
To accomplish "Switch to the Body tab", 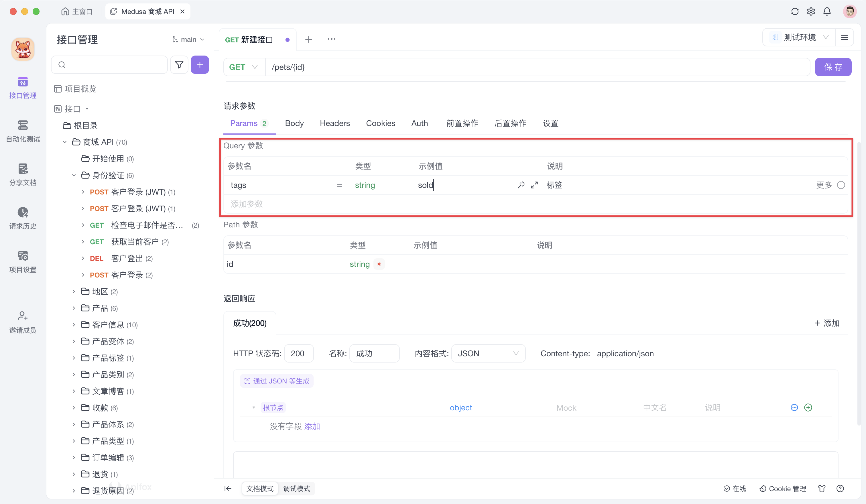I will pos(294,123).
